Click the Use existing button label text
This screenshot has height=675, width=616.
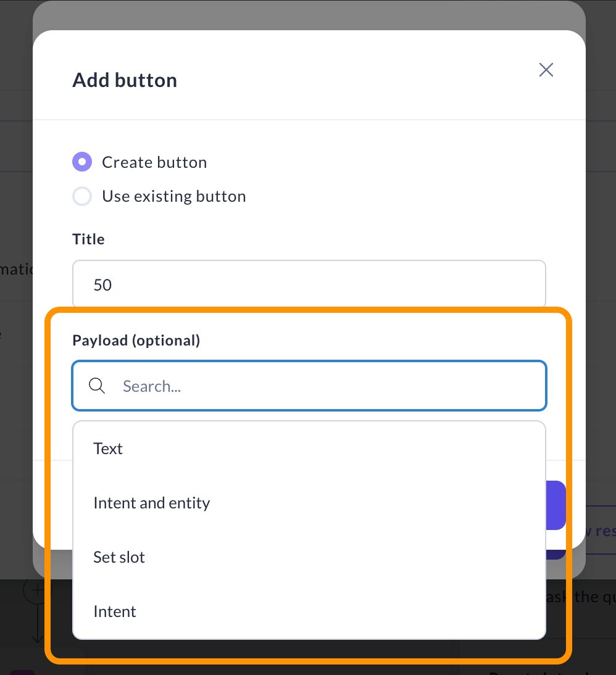[174, 196]
